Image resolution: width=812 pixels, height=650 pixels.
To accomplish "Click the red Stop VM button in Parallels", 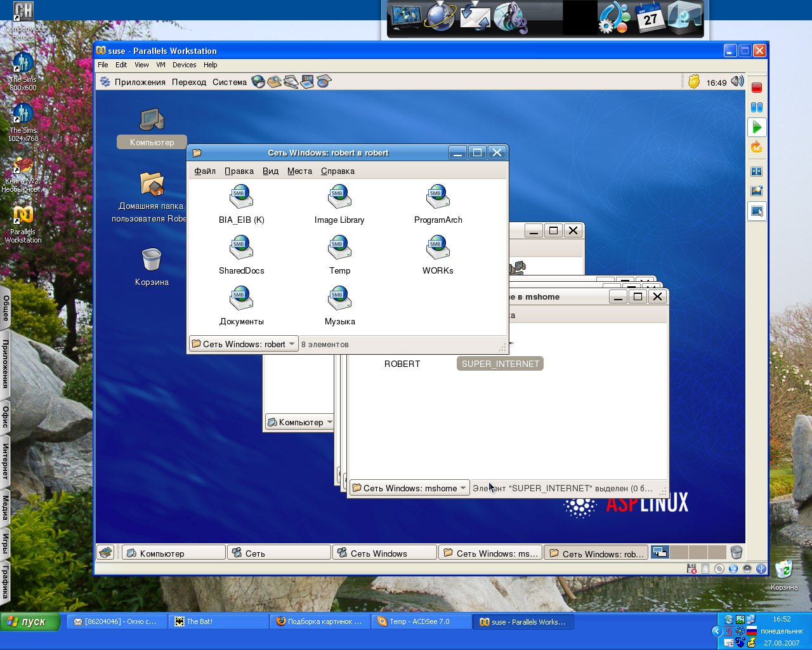I will click(x=757, y=88).
